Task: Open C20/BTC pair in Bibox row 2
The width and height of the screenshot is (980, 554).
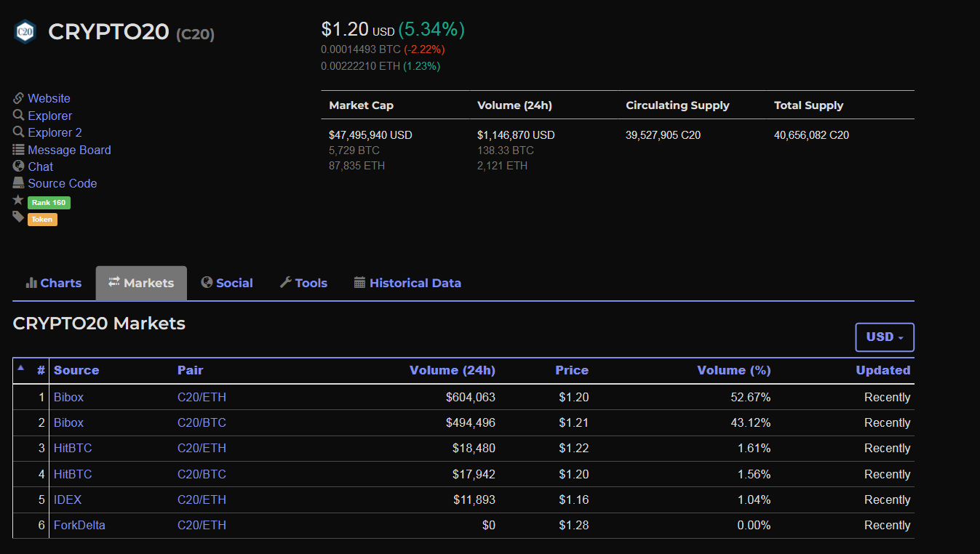Action: (x=202, y=422)
